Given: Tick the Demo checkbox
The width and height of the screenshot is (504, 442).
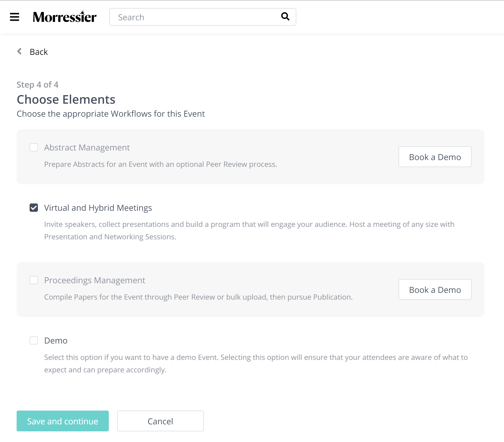Looking at the screenshot, I should pos(34,340).
